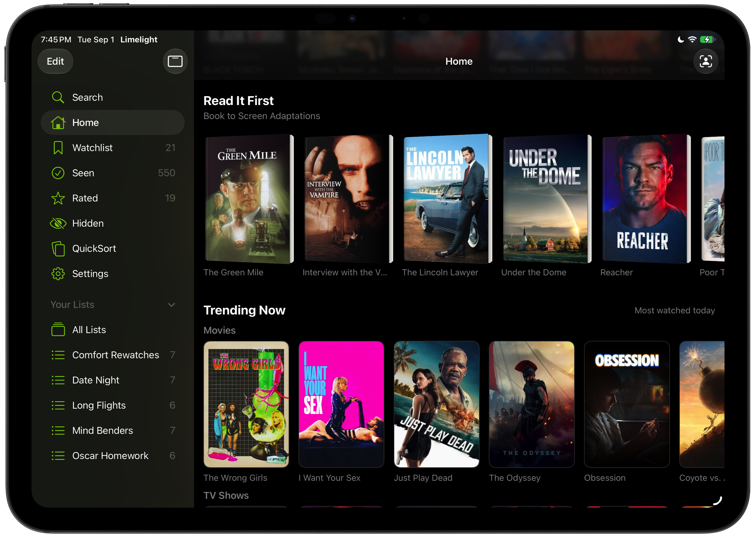Open Seen list via the checkmark icon
This screenshot has width=756, height=538.
tap(58, 173)
